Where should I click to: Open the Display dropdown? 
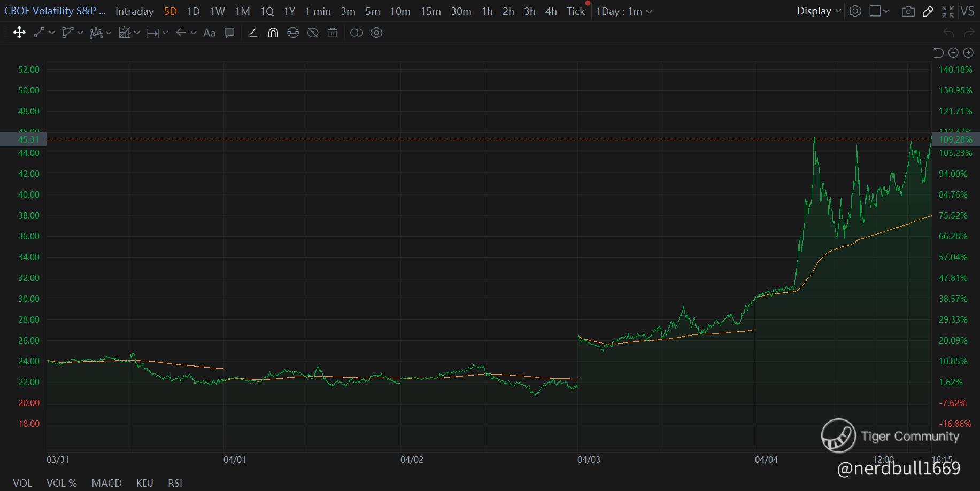tap(819, 11)
